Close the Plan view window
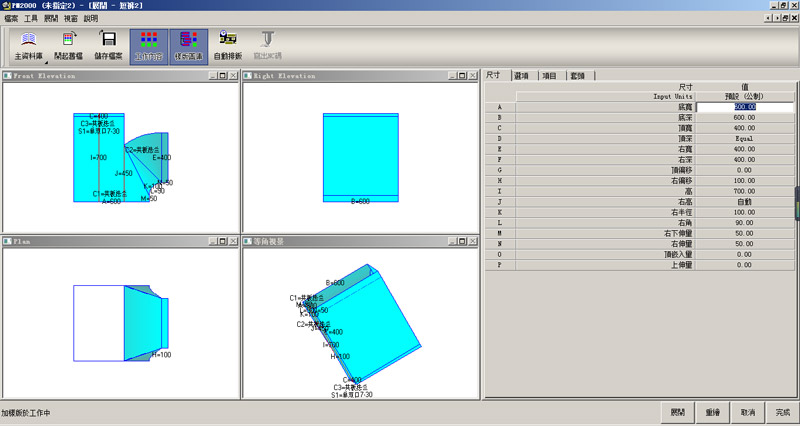The height and width of the screenshot is (426, 800). 233,241
